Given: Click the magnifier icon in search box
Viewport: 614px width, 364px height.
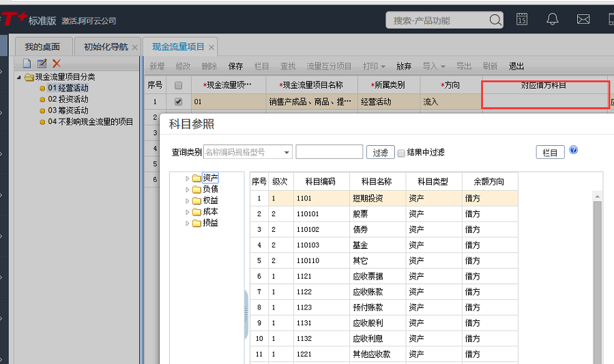Looking at the screenshot, I should 495,20.
